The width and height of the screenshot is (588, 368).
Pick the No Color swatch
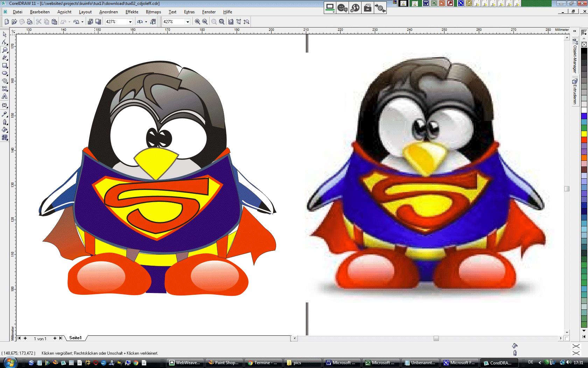[x=584, y=45]
